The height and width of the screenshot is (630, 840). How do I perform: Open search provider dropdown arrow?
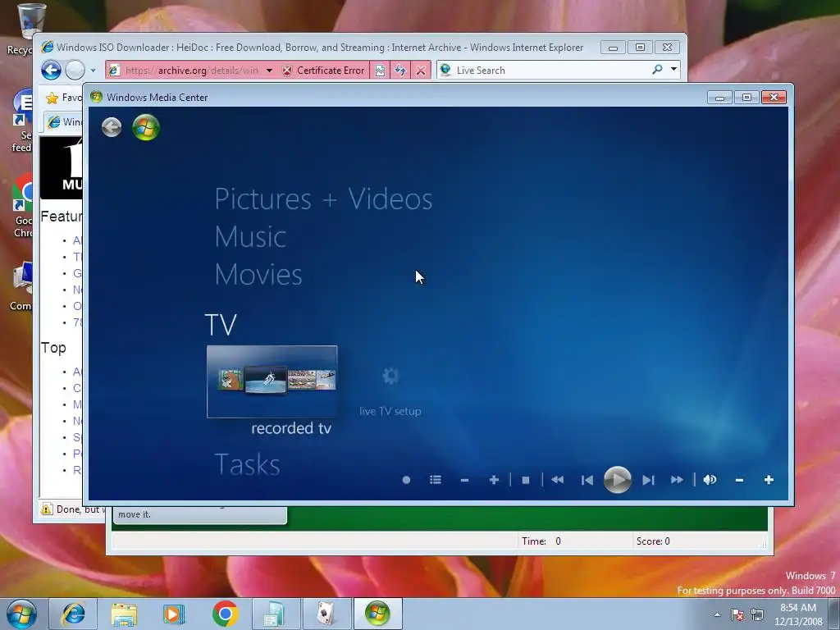[673, 70]
